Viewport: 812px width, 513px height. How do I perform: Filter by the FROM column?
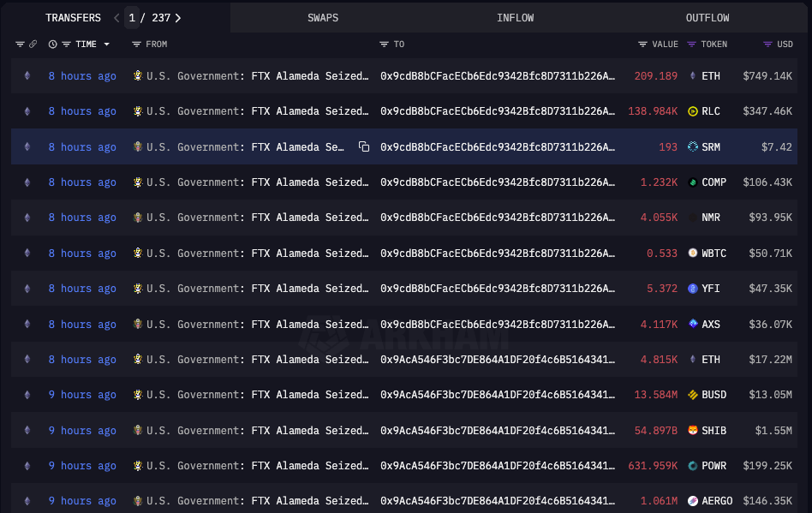tap(136, 45)
